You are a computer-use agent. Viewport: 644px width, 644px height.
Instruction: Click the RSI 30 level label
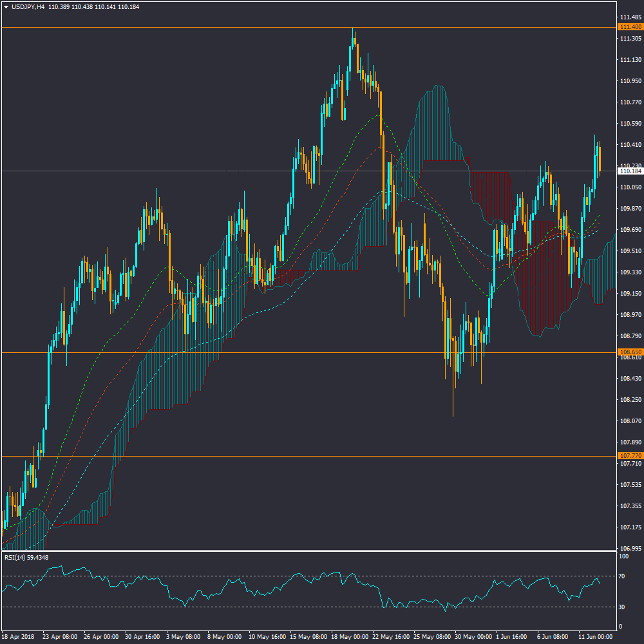[x=623, y=607]
